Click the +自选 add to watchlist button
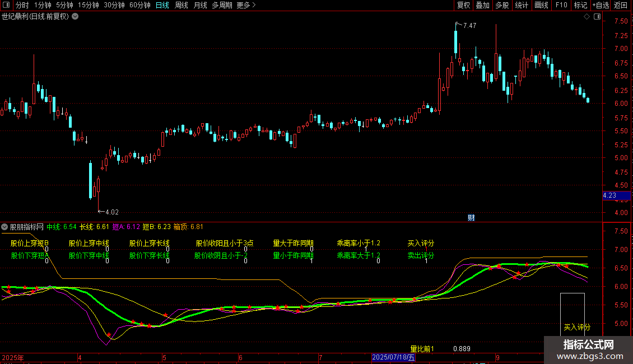Image resolution: width=633 pixels, height=364 pixels. (600, 6)
